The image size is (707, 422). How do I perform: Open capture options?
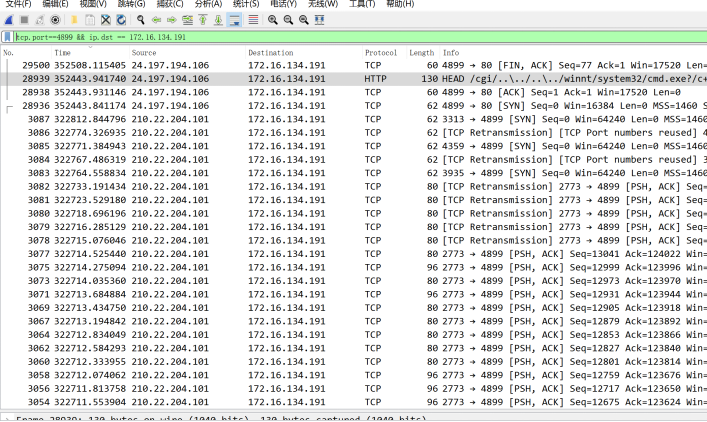coord(55,20)
